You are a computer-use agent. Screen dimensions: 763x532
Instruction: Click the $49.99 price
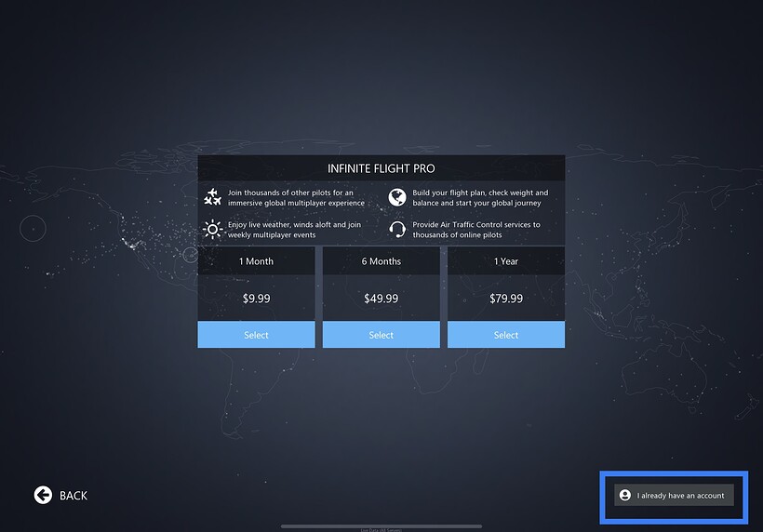coord(381,299)
